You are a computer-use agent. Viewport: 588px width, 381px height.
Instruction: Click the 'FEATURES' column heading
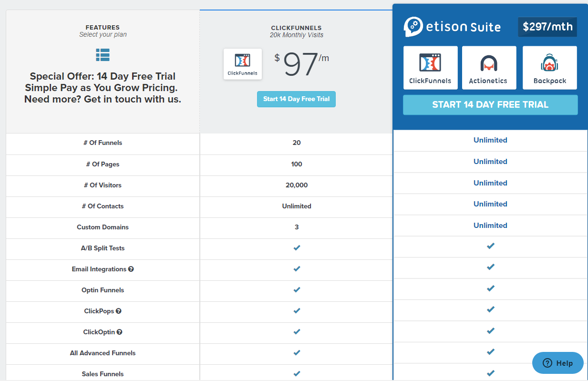103,28
